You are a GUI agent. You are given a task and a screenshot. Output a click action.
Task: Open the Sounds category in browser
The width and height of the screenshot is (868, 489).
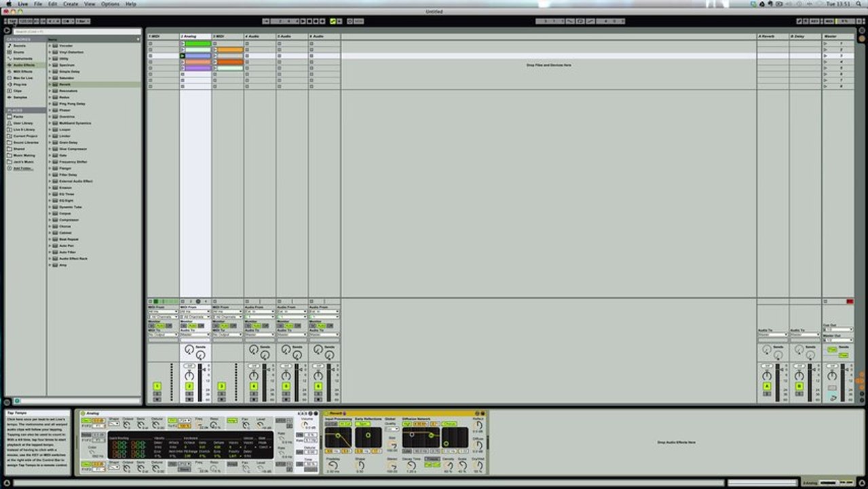tap(20, 46)
